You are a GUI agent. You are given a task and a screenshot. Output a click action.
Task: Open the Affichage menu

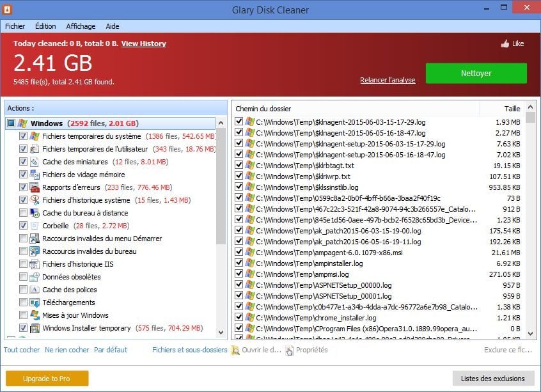click(x=81, y=26)
